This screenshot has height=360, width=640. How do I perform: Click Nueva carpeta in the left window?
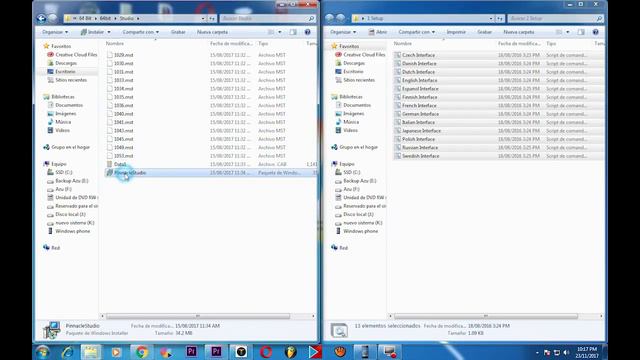click(x=212, y=32)
